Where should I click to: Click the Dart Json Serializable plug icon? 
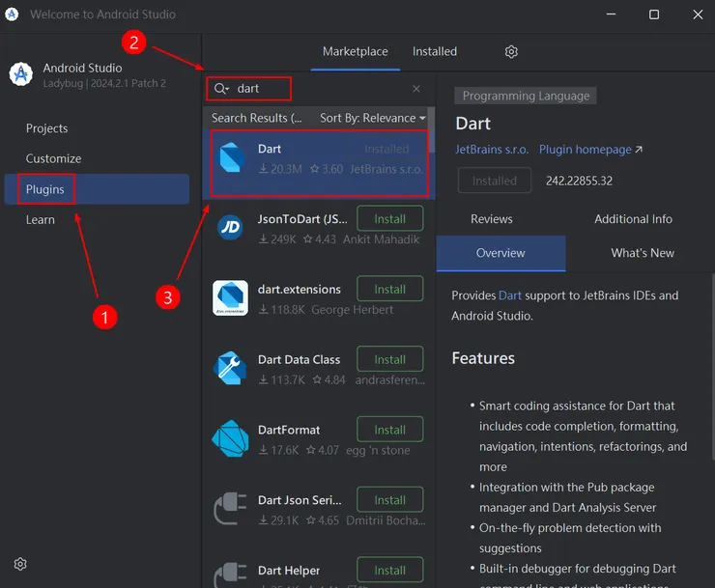click(x=230, y=509)
